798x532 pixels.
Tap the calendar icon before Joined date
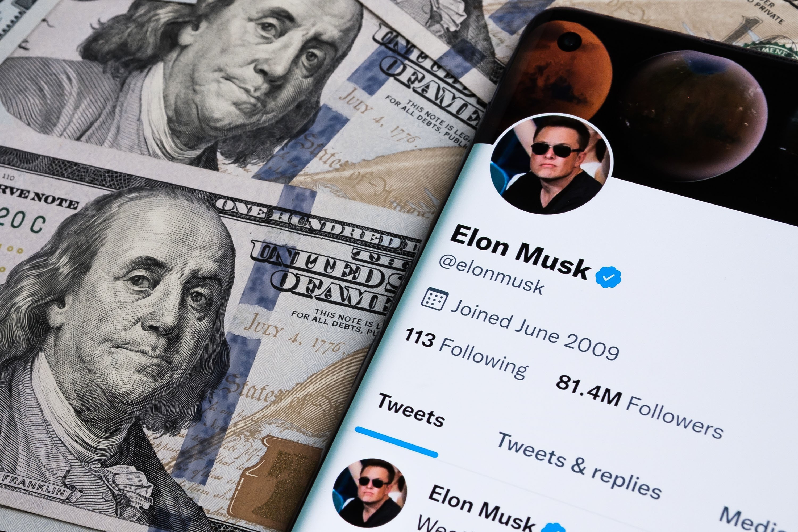point(434,298)
